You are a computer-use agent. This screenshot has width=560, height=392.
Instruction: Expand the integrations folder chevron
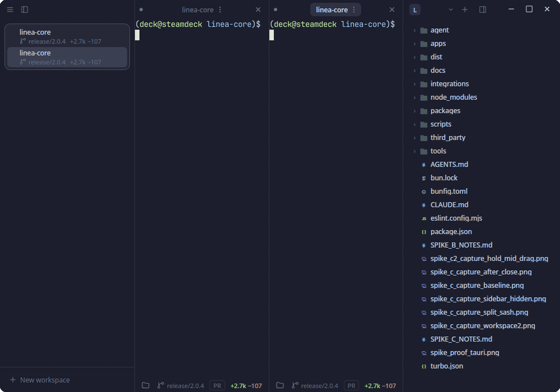(x=414, y=84)
